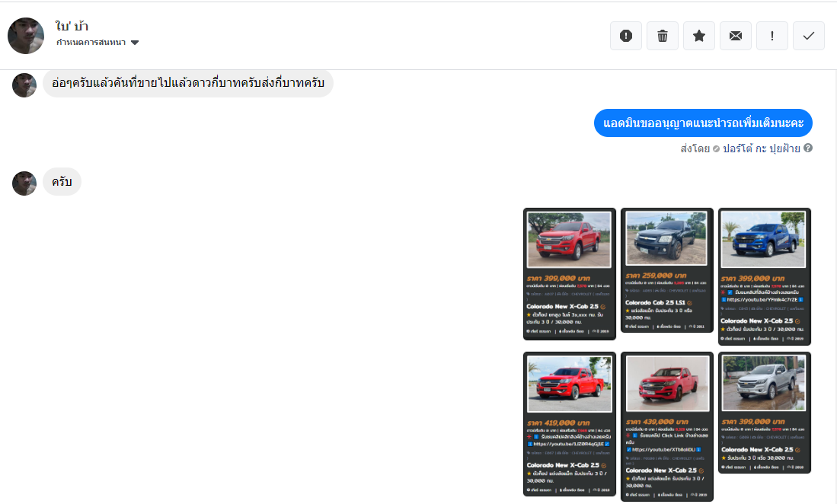Select the message bubble saying ครับ
This screenshot has height=504, width=837.
click(x=62, y=182)
